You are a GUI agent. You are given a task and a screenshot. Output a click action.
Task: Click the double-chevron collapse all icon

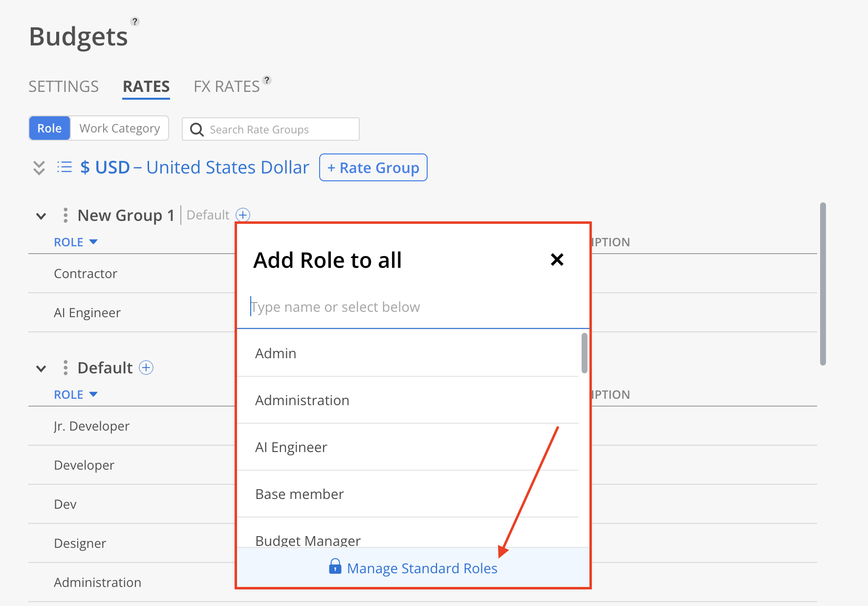[x=39, y=168]
